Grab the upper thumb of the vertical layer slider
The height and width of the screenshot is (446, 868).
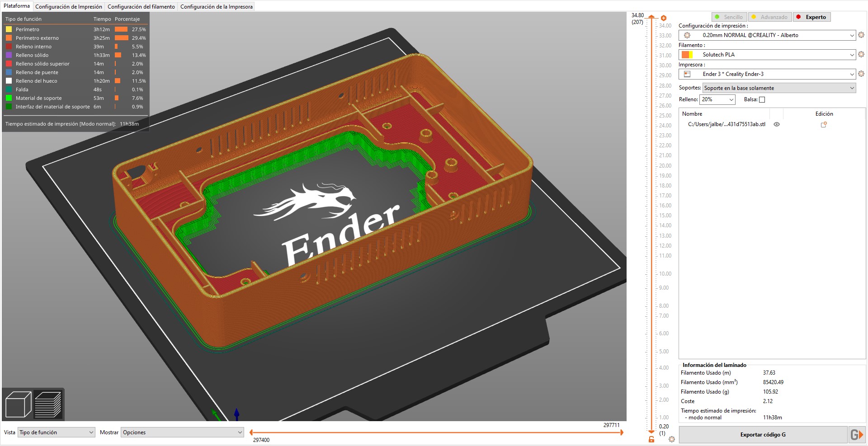click(651, 17)
